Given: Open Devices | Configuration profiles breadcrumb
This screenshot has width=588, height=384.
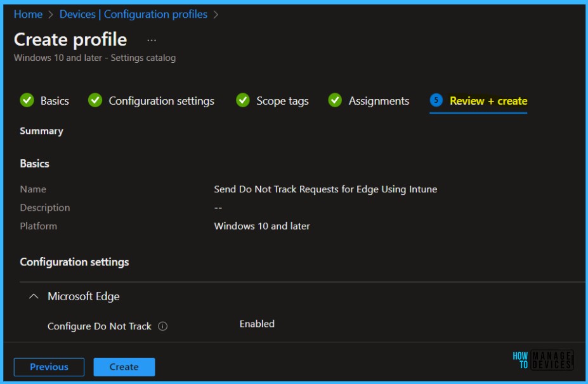Looking at the screenshot, I should pos(133,14).
